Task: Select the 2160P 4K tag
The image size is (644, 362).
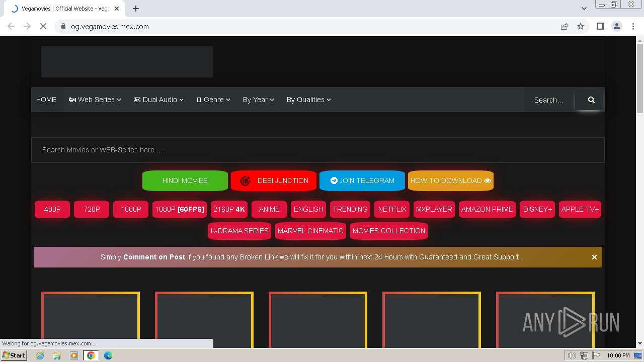Action: click(x=229, y=209)
